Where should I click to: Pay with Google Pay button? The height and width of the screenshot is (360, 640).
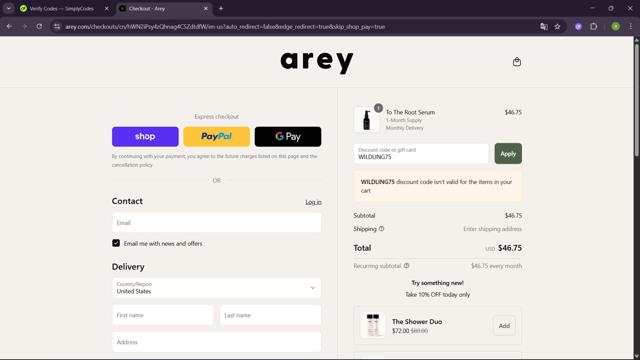288,136
